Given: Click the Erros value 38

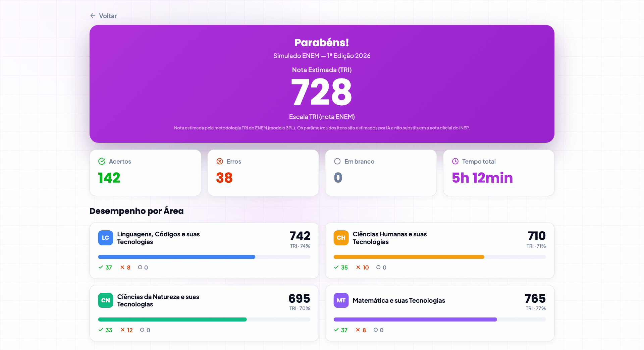Looking at the screenshot, I should coord(224,178).
